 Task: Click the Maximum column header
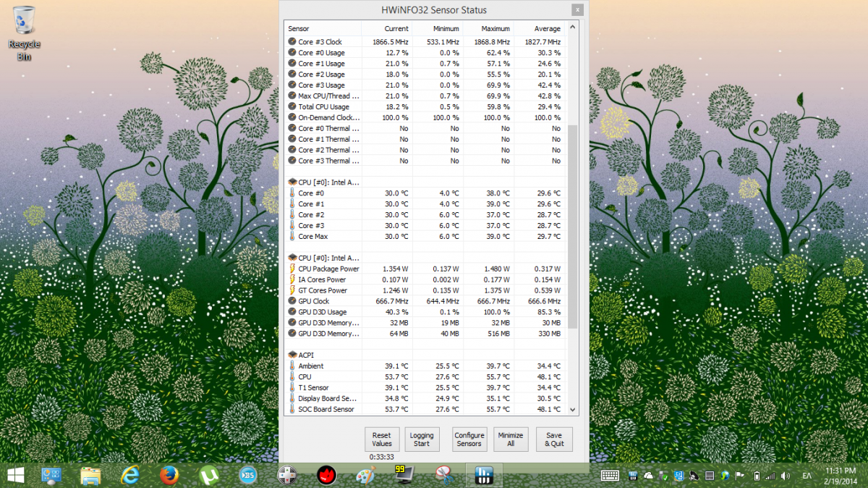point(488,29)
